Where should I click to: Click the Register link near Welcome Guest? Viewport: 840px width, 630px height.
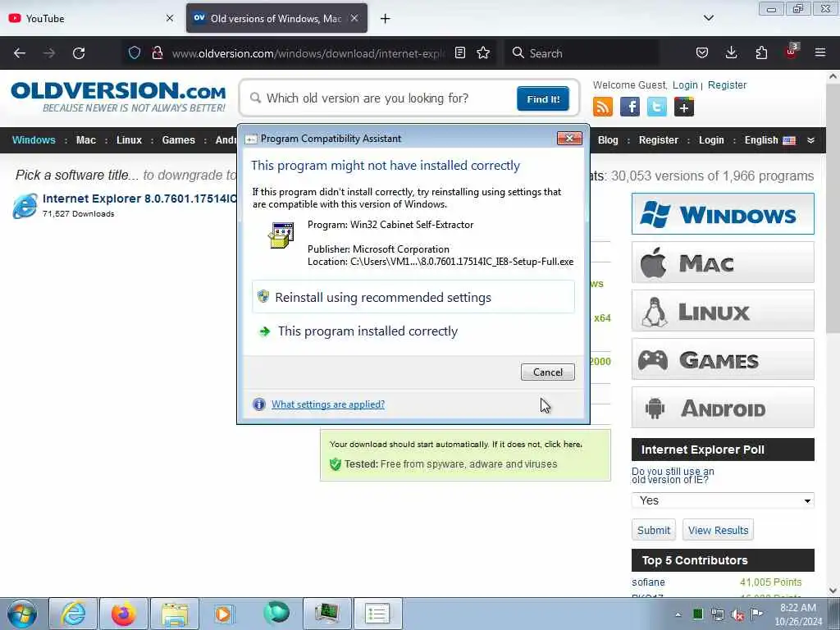[x=727, y=85]
